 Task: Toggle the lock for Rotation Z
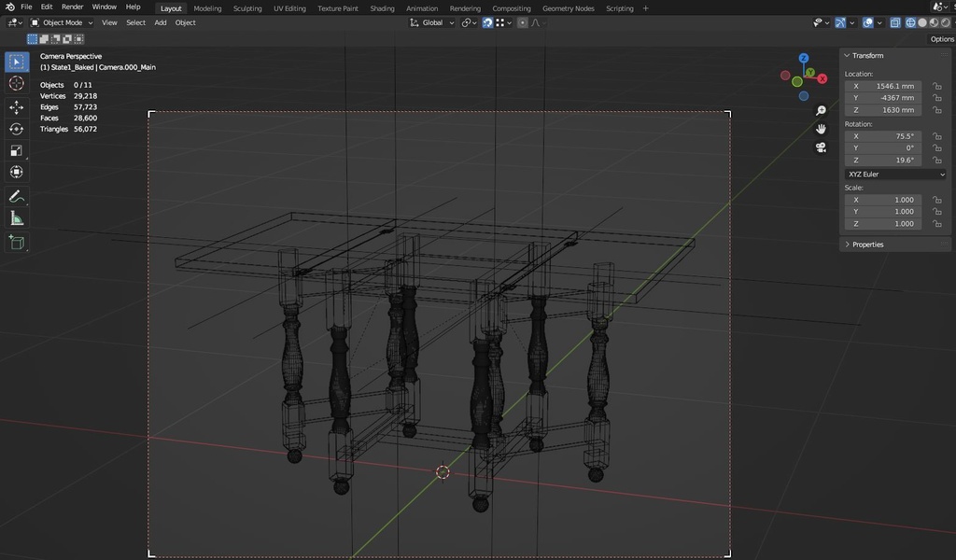(936, 160)
